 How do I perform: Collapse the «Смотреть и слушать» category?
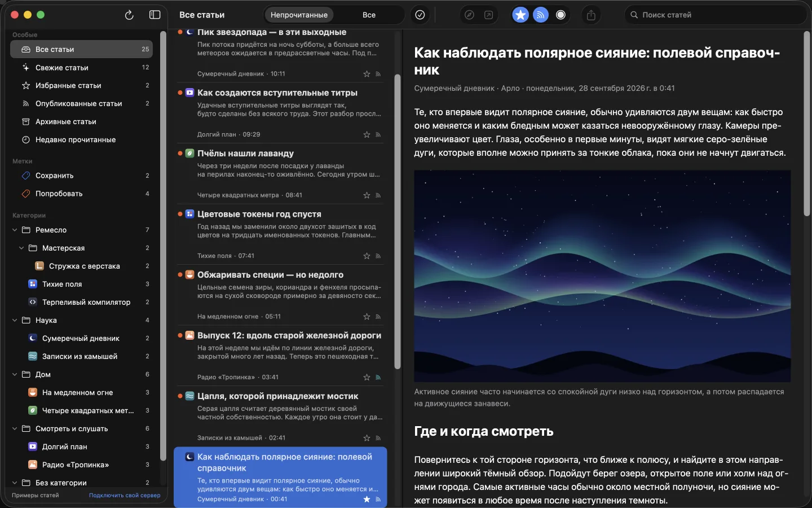click(15, 428)
